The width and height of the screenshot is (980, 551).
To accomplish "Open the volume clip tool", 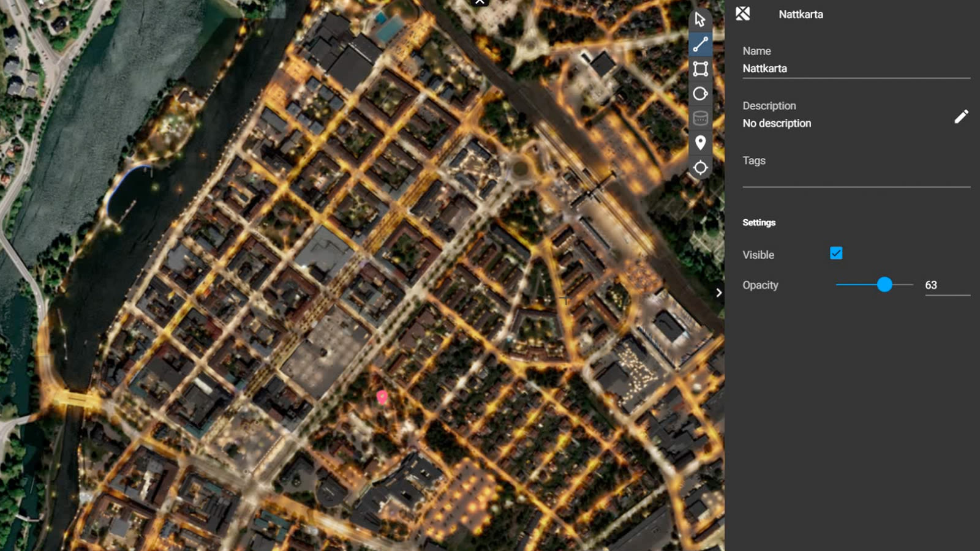I will coord(700,118).
